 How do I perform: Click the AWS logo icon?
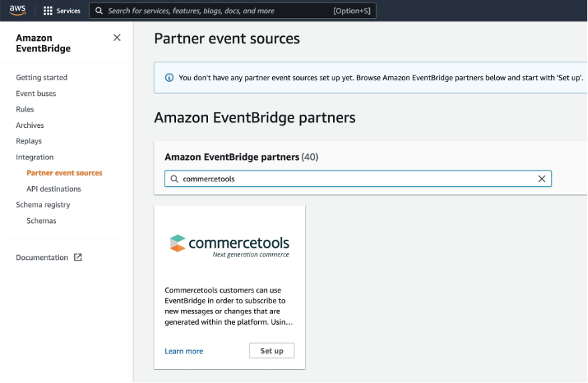[x=17, y=10]
